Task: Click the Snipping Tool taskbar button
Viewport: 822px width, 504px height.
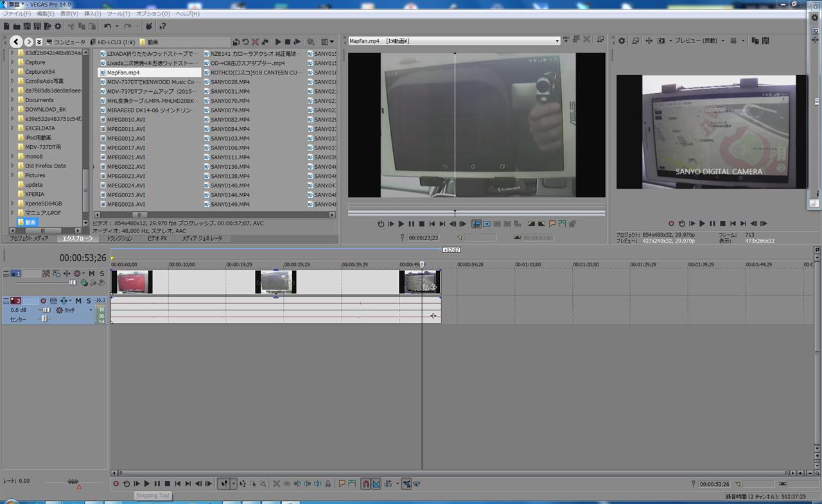Action: tap(152, 496)
